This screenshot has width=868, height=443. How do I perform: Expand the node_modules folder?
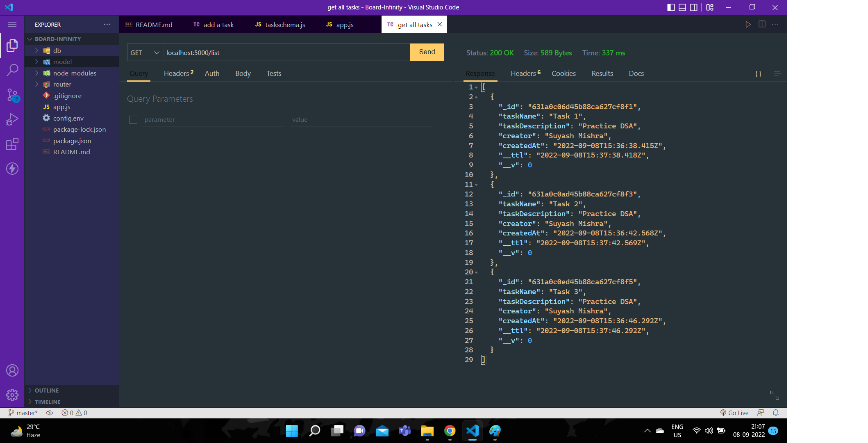point(72,73)
